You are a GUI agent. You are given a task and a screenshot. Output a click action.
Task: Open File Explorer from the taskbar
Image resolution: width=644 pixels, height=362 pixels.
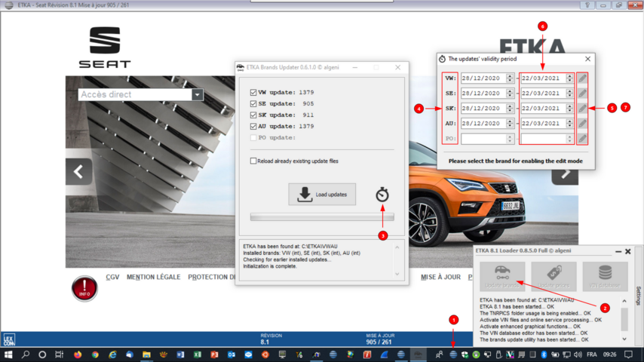click(146, 354)
